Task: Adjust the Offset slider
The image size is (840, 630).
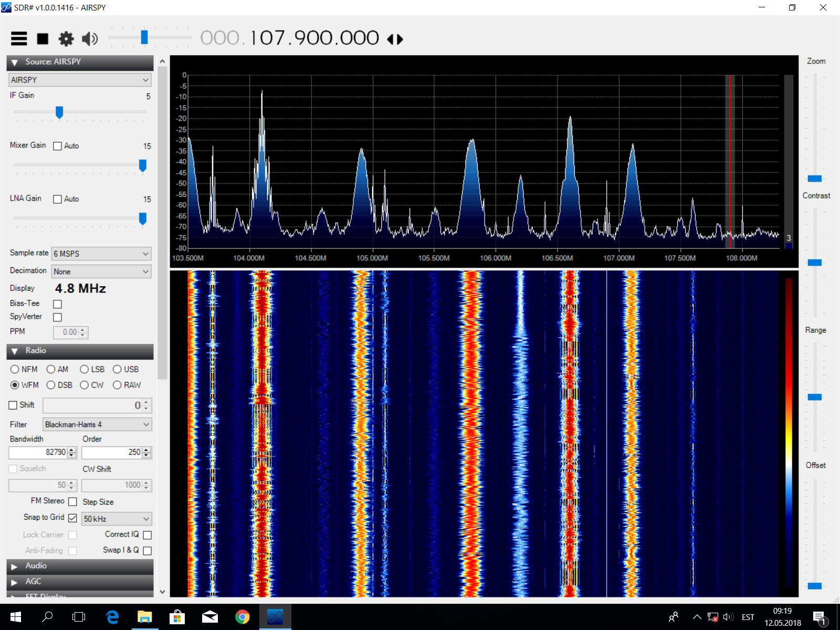Action: coord(815,586)
